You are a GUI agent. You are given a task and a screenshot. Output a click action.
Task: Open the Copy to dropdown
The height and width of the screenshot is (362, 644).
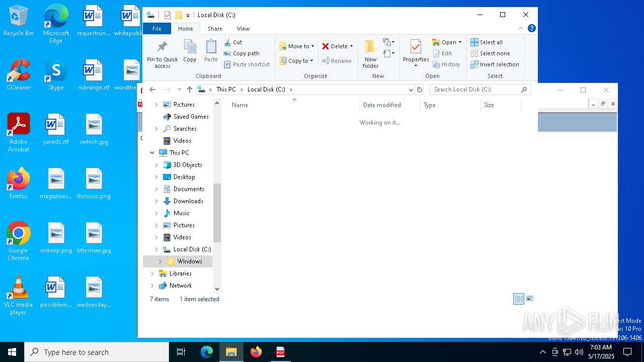(x=296, y=61)
